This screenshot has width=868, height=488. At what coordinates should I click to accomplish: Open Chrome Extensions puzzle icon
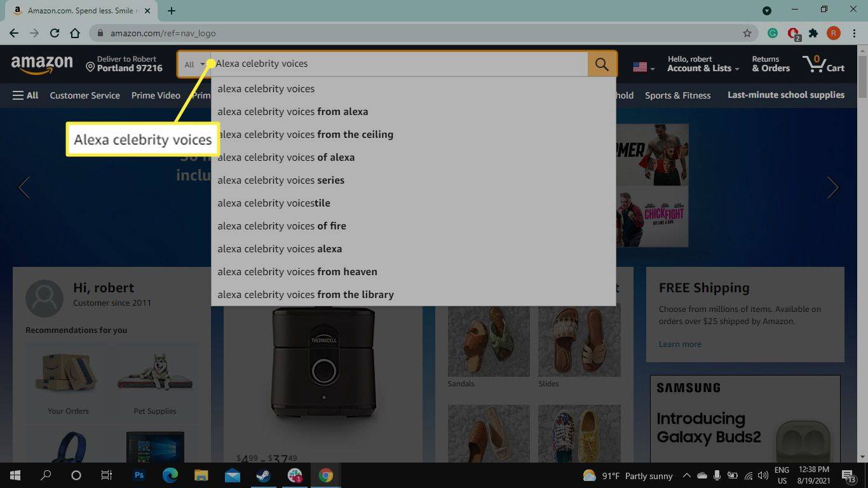pos(813,33)
